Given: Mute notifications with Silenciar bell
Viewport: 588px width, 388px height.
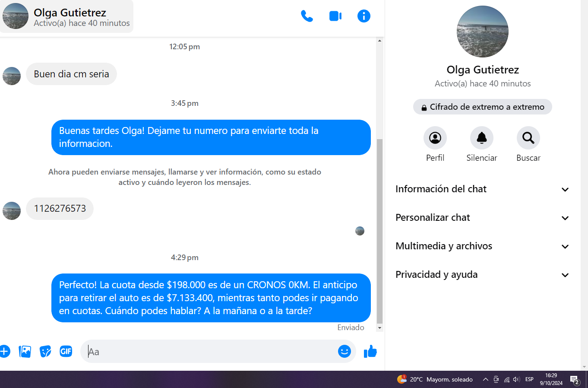Looking at the screenshot, I should [481, 138].
